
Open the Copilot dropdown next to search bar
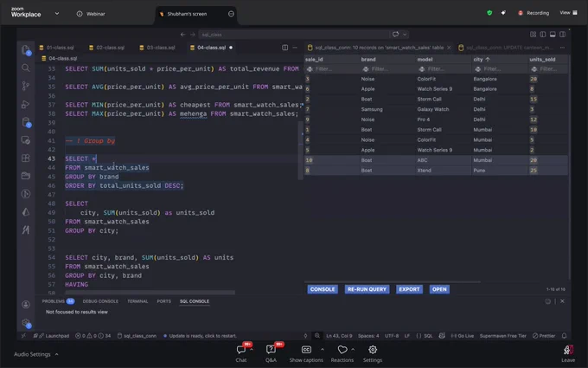pyautogui.click(x=405, y=34)
